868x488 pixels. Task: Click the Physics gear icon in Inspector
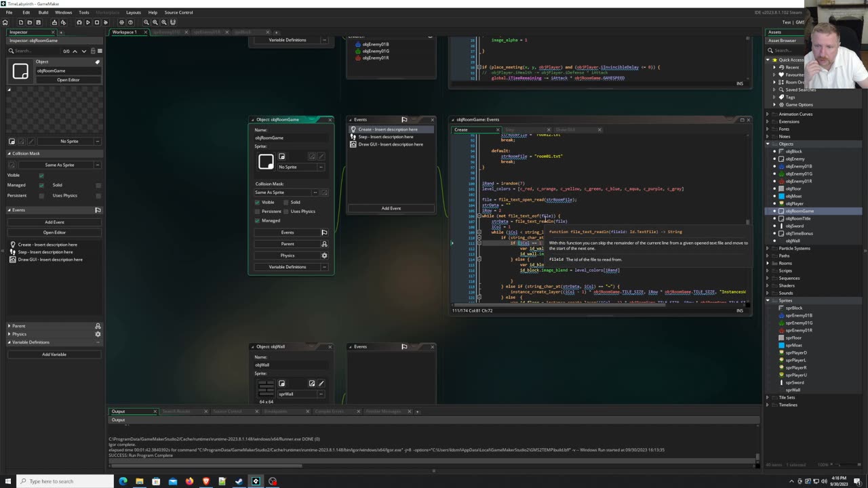tap(98, 334)
